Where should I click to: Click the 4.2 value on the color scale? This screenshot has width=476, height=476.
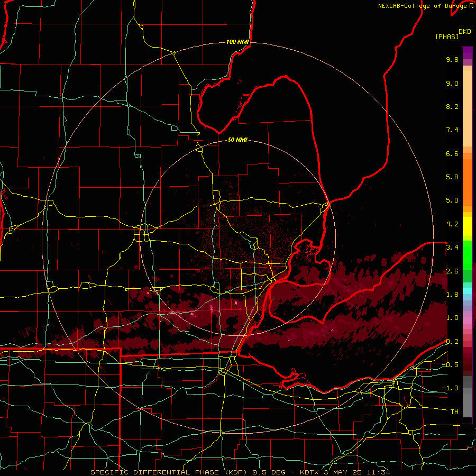pos(452,224)
